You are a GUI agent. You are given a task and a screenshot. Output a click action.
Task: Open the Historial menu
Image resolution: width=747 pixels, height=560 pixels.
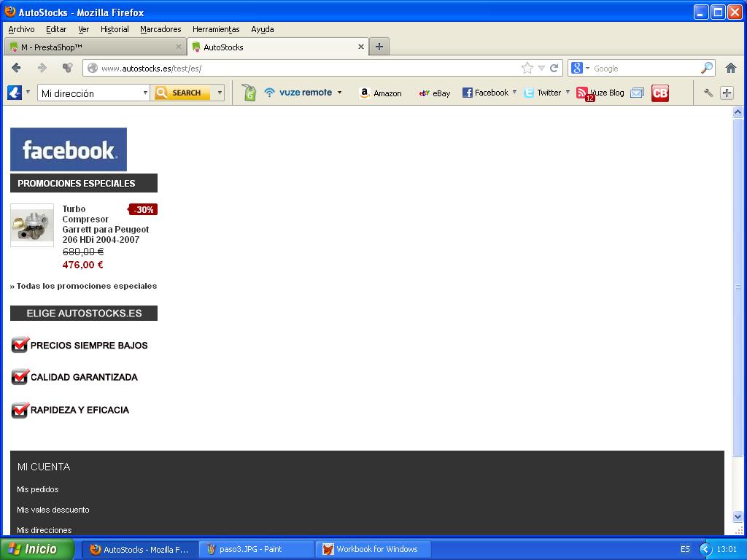pyautogui.click(x=115, y=29)
